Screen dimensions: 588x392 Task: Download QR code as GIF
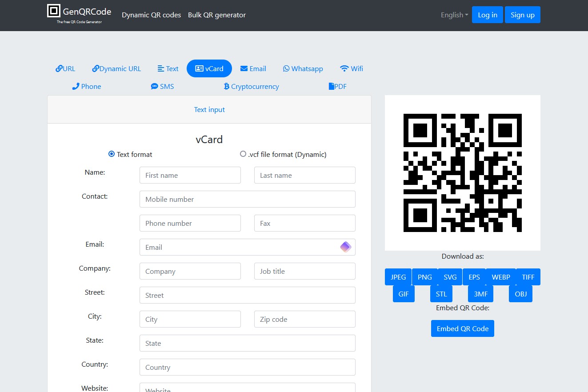point(404,294)
